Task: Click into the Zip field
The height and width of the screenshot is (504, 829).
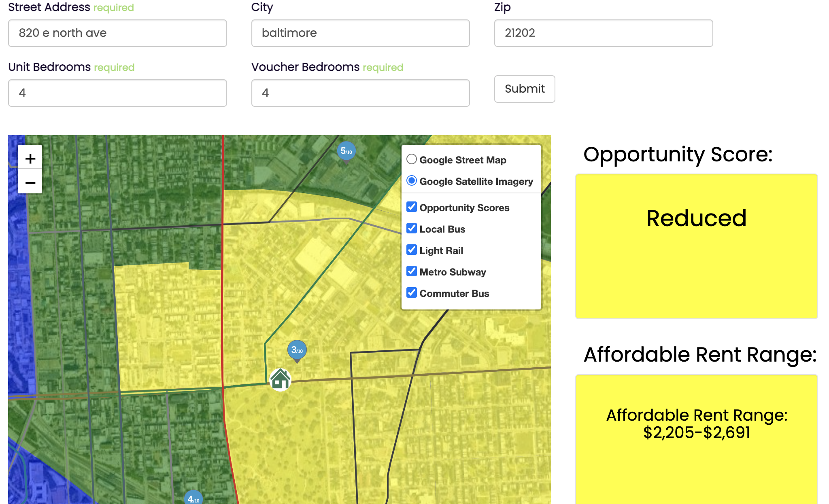Action: pyautogui.click(x=603, y=33)
